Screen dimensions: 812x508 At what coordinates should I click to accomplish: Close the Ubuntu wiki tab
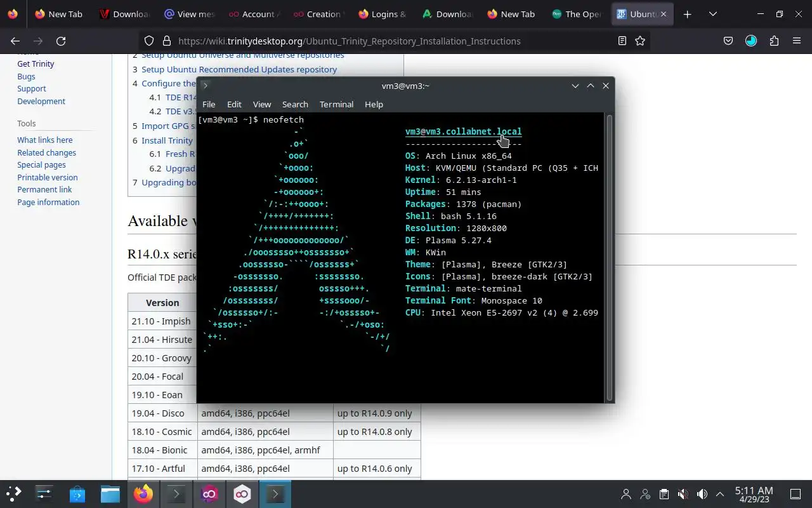click(664, 14)
